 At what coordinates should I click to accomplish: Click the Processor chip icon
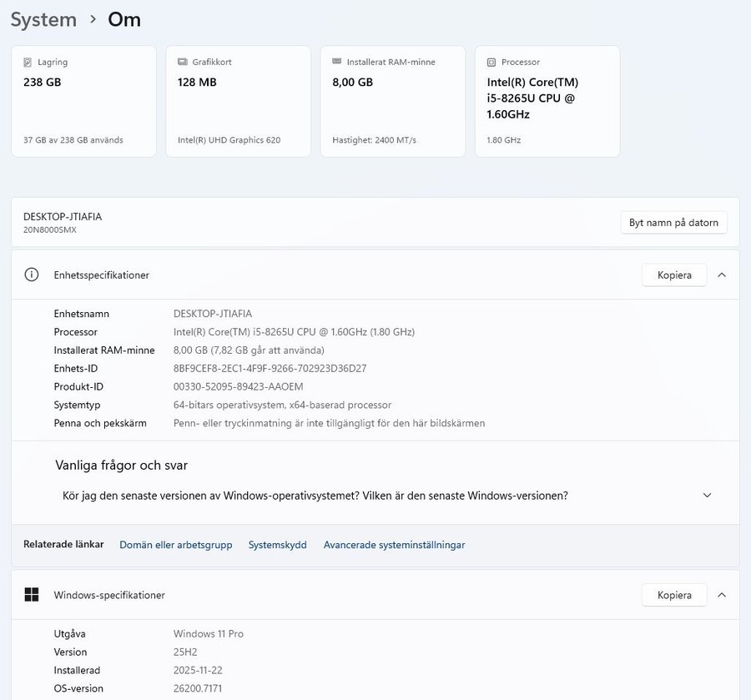click(x=491, y=63)
